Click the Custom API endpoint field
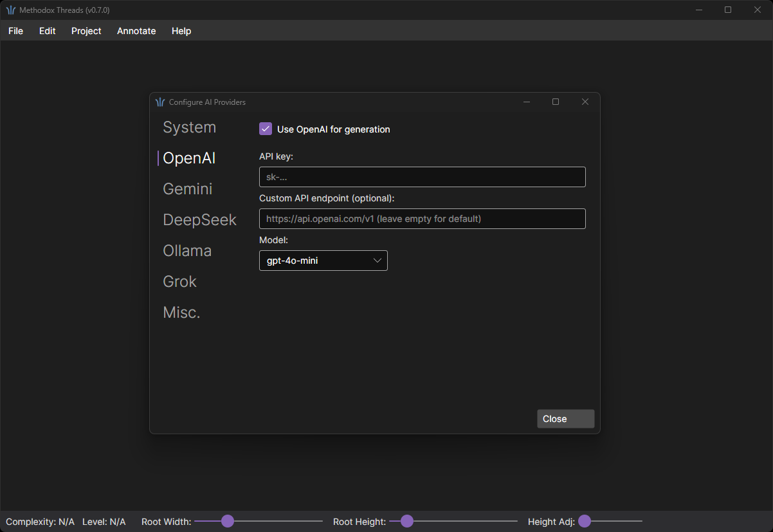The image size is (773, 532). (x=423, y=219)
